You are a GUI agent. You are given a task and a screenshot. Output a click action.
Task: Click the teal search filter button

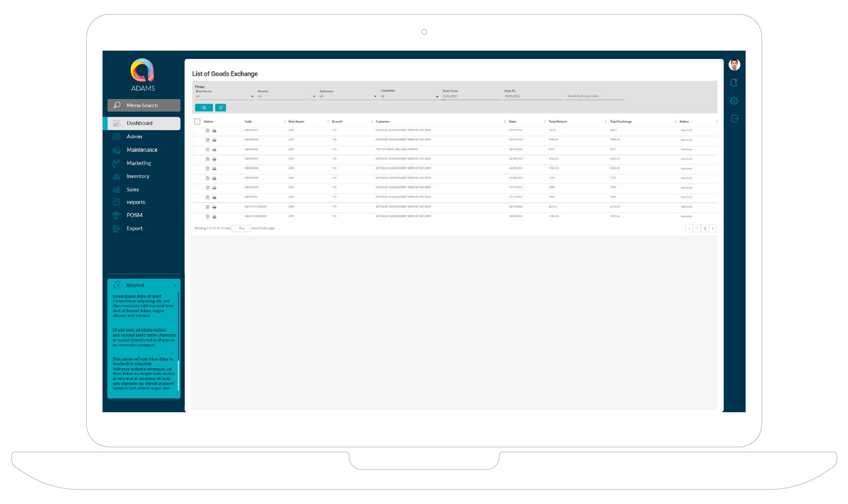[204, 108]
